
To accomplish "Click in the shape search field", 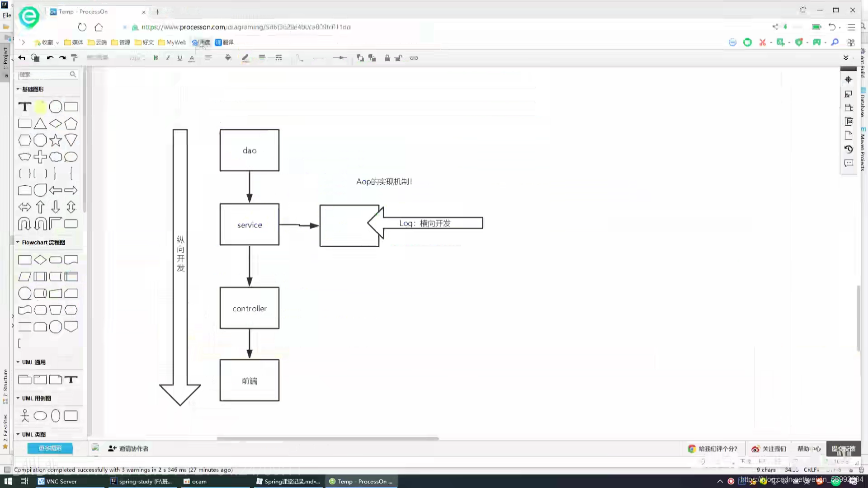I will [x=47, y=75].
